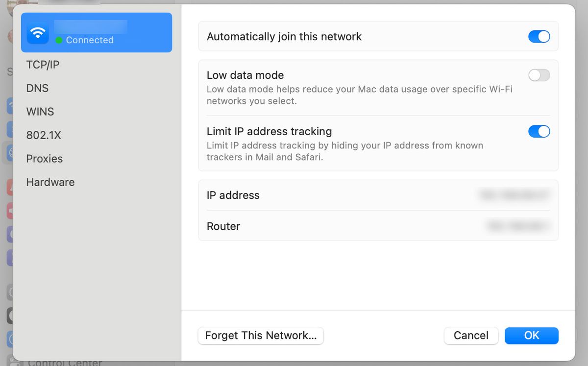Viewport: 588px width, 366px height.
Task: Open Appearance settings from the sidebar icon
Action: click(11, 313)
